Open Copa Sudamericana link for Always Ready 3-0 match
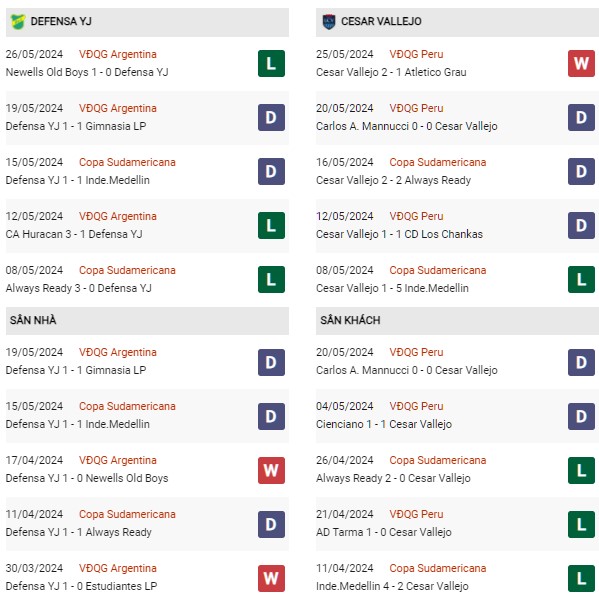 (x=127, y=270)
